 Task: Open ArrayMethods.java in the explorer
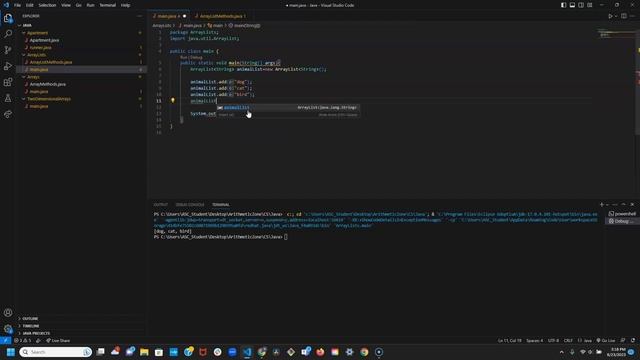tap(47, 84)
